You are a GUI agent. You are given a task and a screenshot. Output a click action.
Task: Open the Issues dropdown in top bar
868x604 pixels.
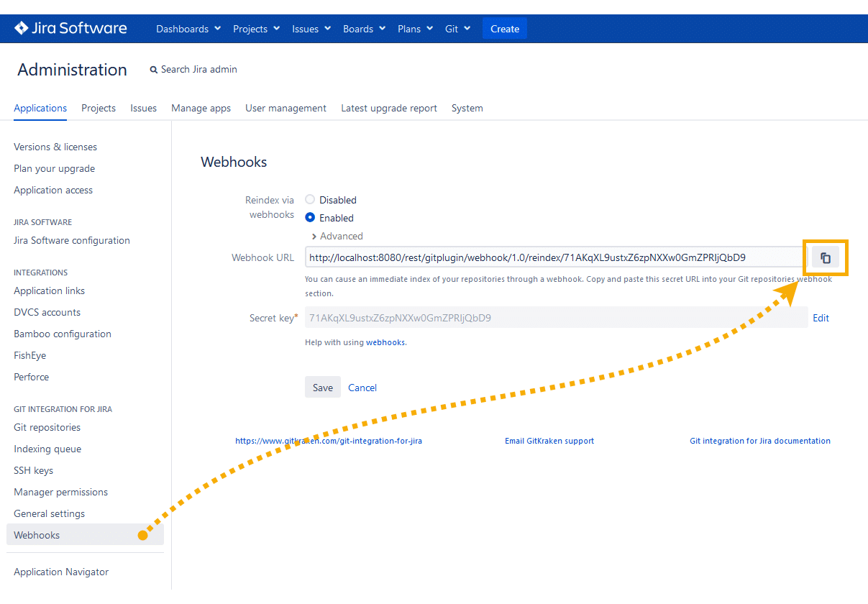click(311, 29)
